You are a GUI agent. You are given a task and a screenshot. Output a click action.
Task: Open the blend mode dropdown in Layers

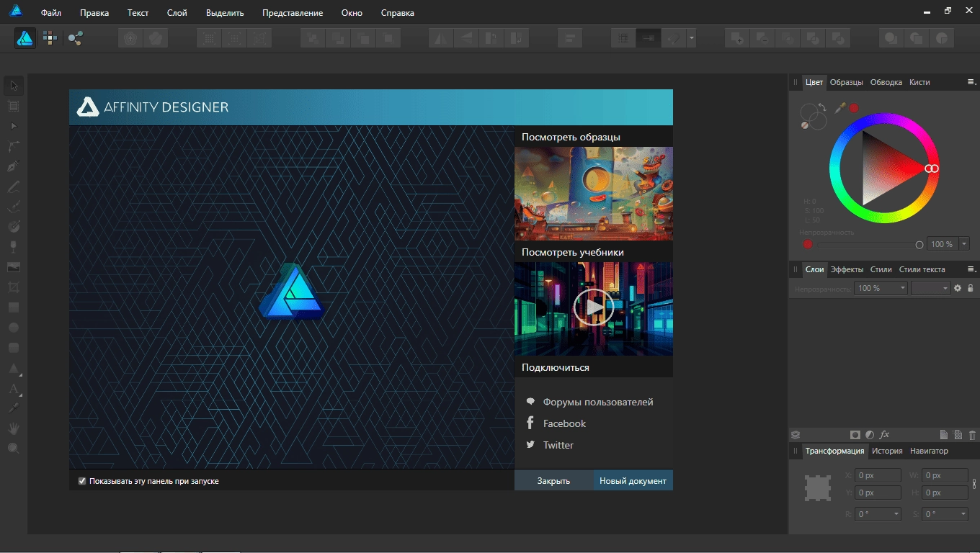click(930, 288)
